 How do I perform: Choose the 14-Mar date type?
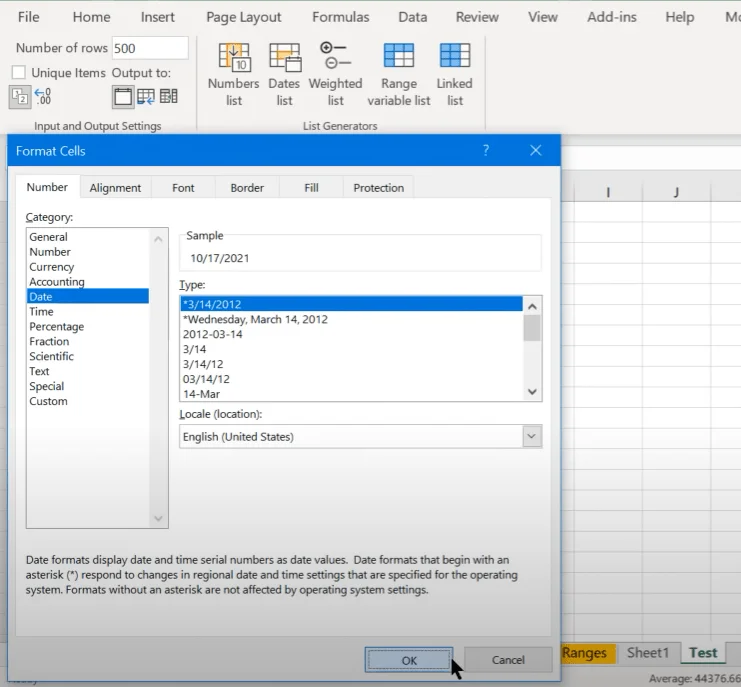click(352, 394)
